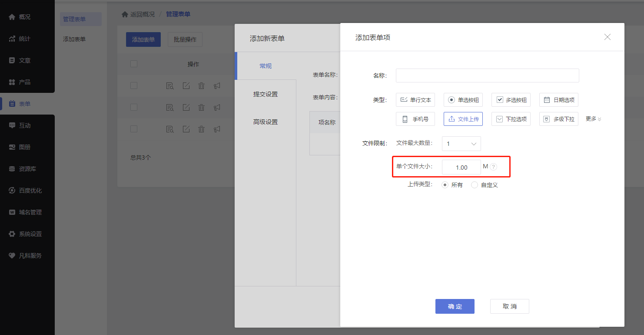Open the 文件最大数量 dropdown
644x335 pixels.
click(461, 144)
